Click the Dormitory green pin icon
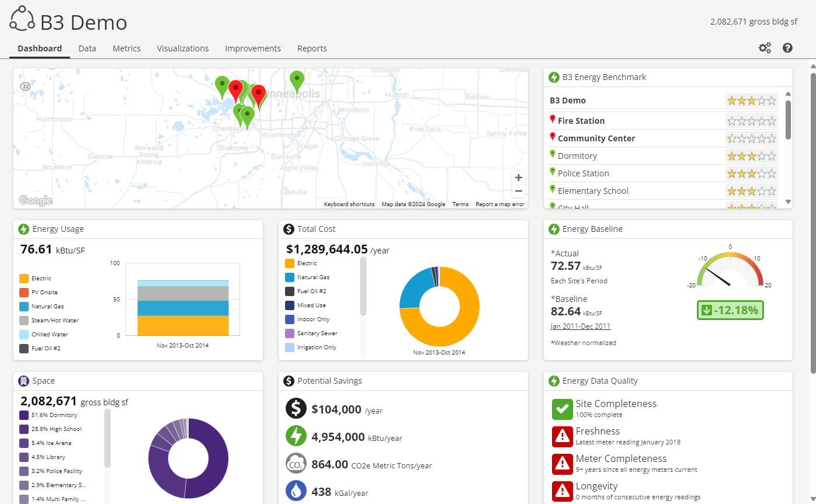Screen dimensions: 816x504 pos(553,154)
